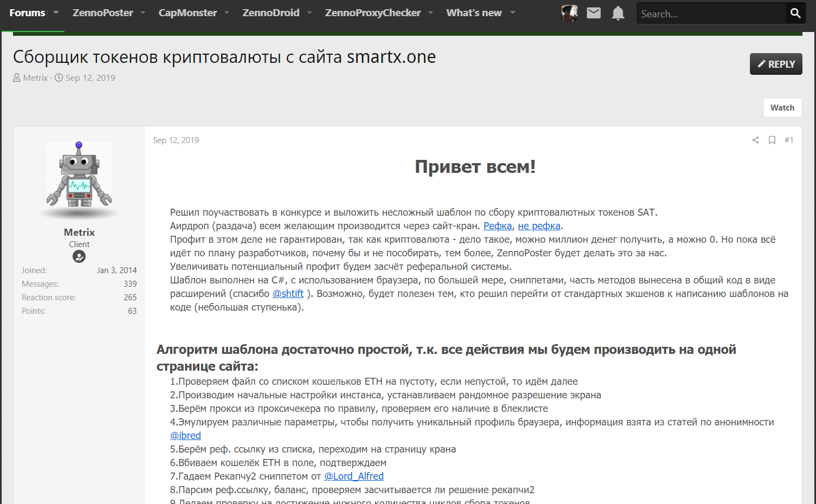Viewport: 816px width, 504px height.
Task: Open the What's new menu item
Action: [474, 12]
